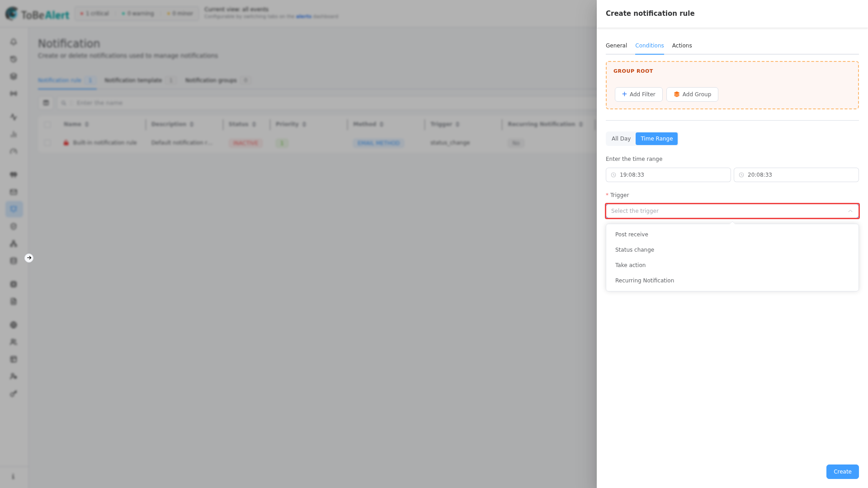Click the Add Group button
The image size is (868, 488).
pyautogui.click(x=692, y=94)
